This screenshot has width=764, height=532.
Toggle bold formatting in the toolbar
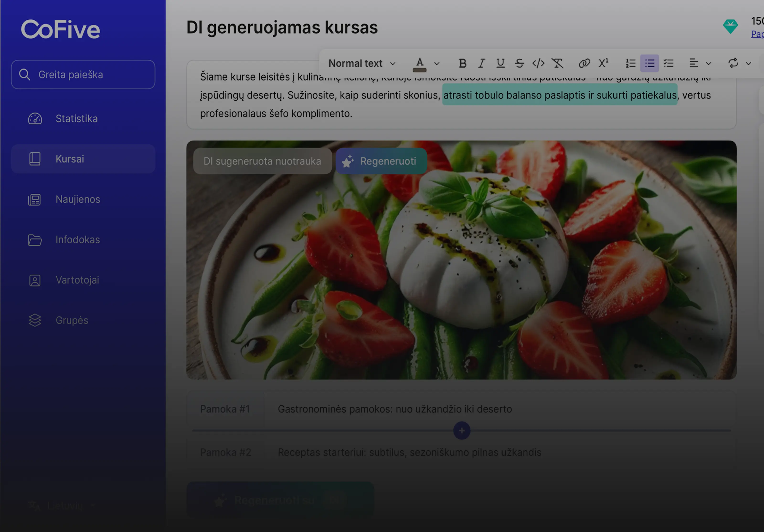point(462,63)
